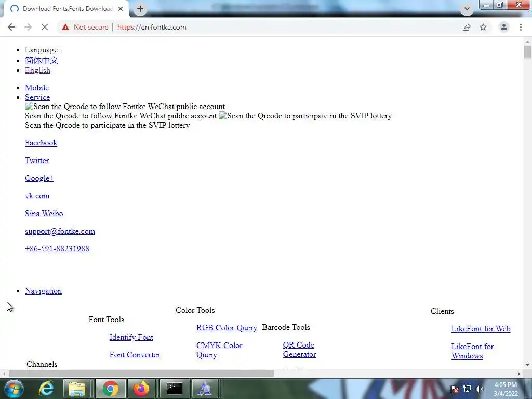This screenshot has height=399, width=532.
Task: Open the volume speaker tray icon
Action: [480, 389]
